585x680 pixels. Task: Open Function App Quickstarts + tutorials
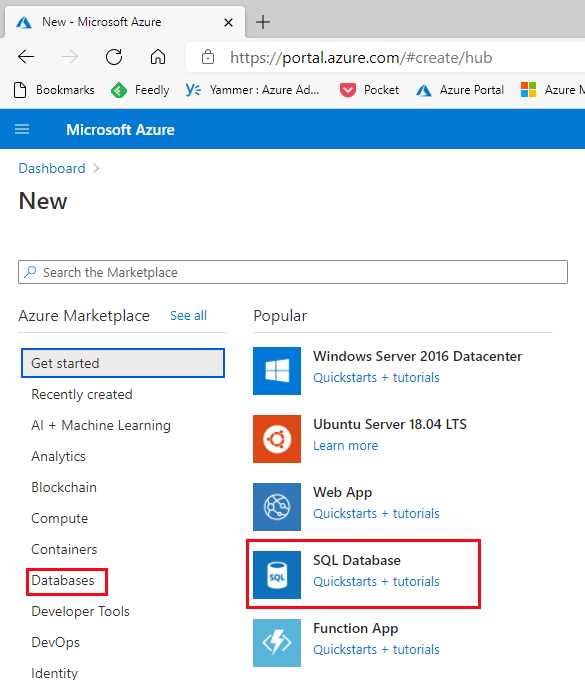coord(376,650)
